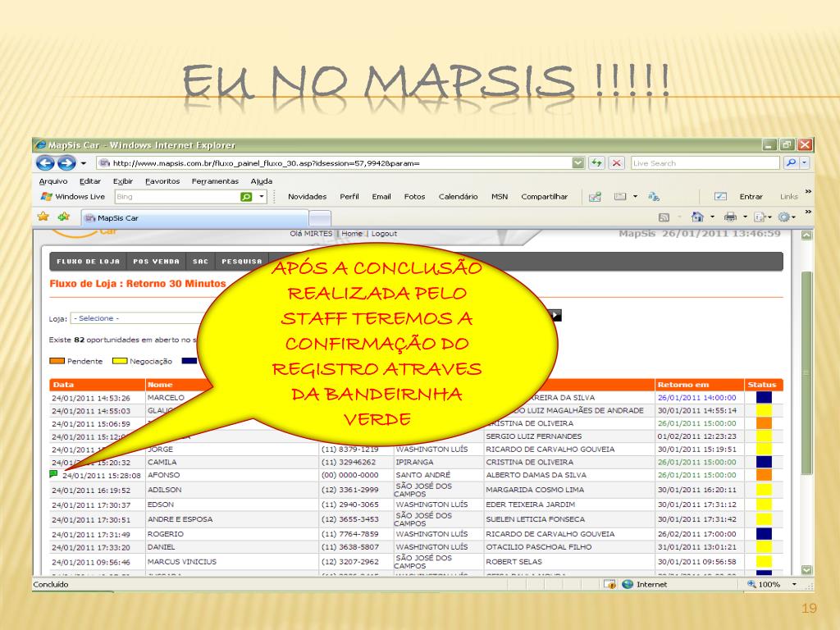Click the Add to Favorites star-plus icon
Viewport: 840px width, 630px height.
pos(64,217)
